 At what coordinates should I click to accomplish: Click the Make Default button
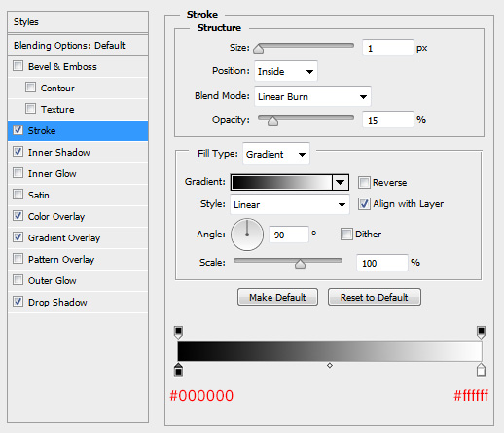[277, 297]
